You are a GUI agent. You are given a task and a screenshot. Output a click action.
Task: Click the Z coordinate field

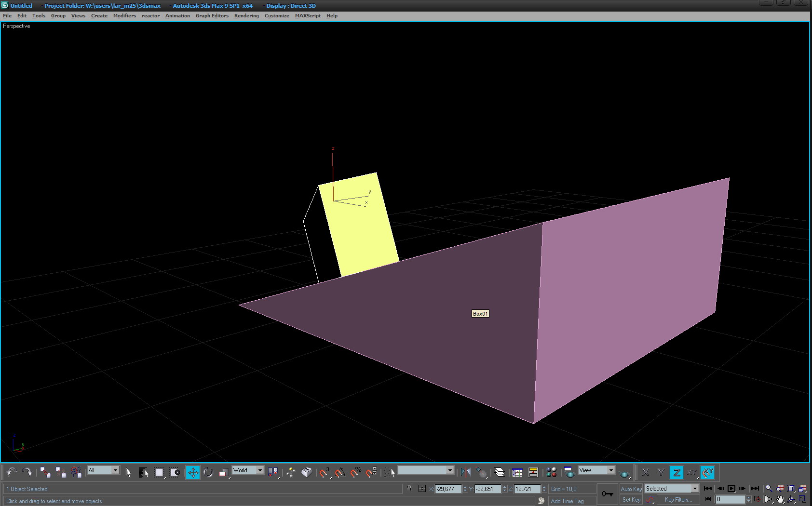(x=528, y=489)
